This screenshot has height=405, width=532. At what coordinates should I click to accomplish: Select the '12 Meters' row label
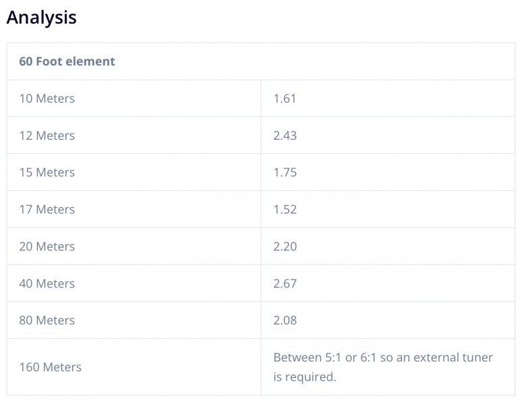(47, 136)
